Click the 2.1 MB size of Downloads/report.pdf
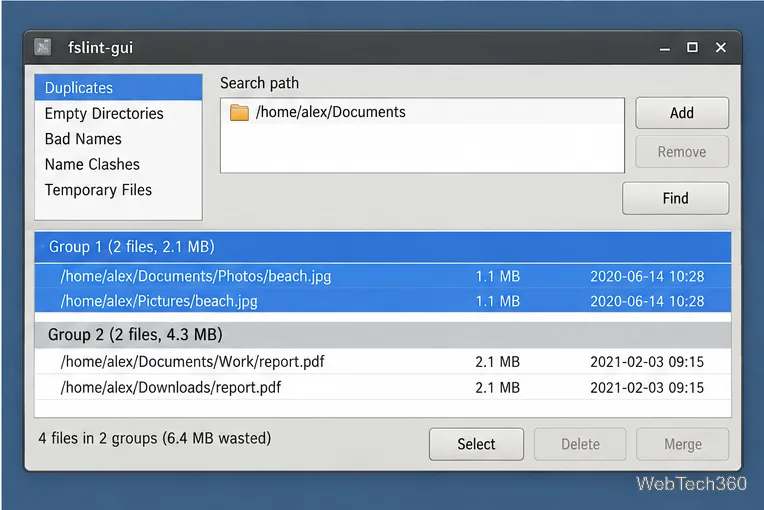The height and width of the screenshot is (510, 764). (497, 388)
